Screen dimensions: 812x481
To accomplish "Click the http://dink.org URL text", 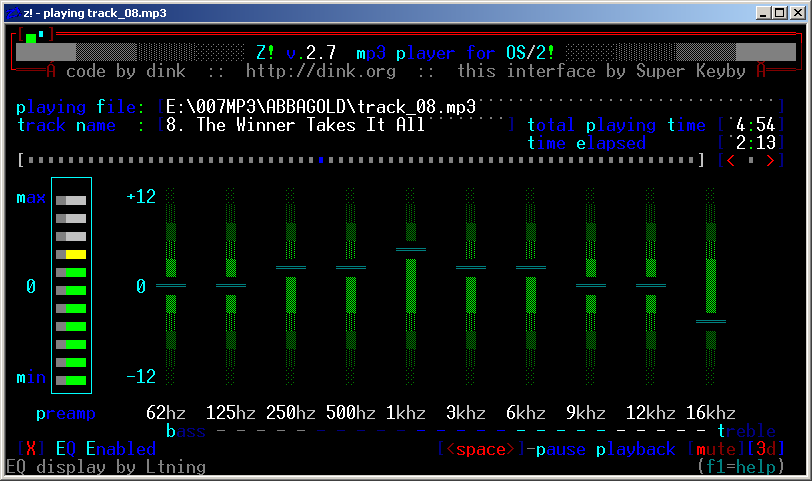I will point(321,71).
